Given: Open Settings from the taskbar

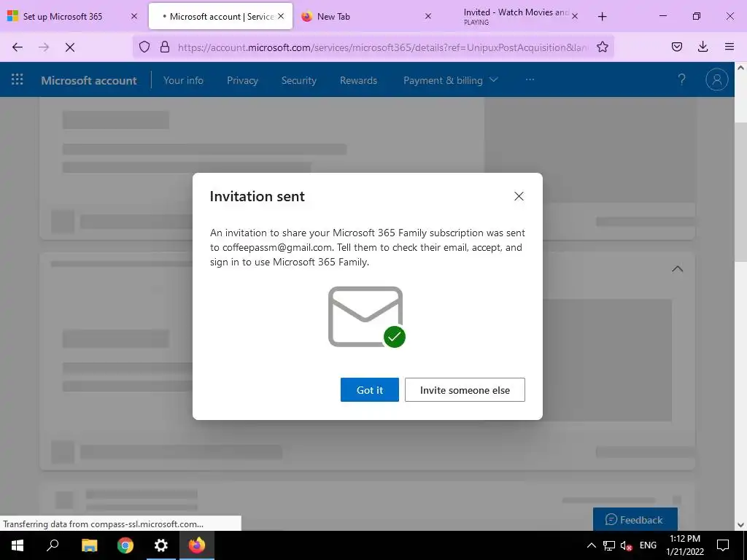Looking at the screenshot, I should pos(161,545).
